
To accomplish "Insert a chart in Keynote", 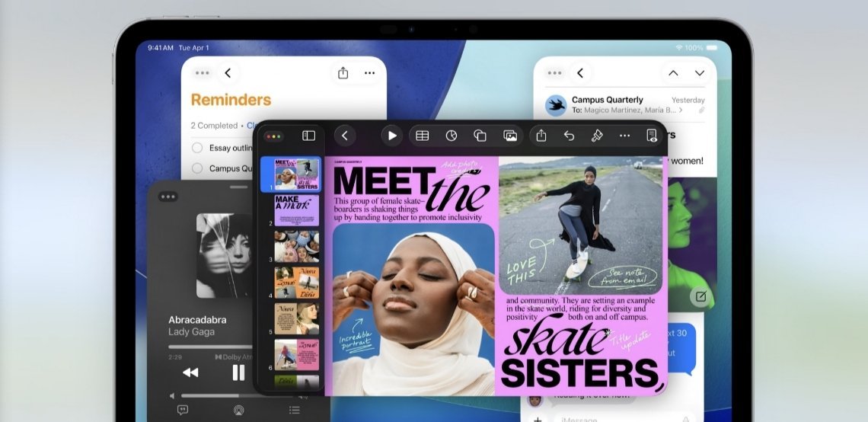I will point(452,136).
